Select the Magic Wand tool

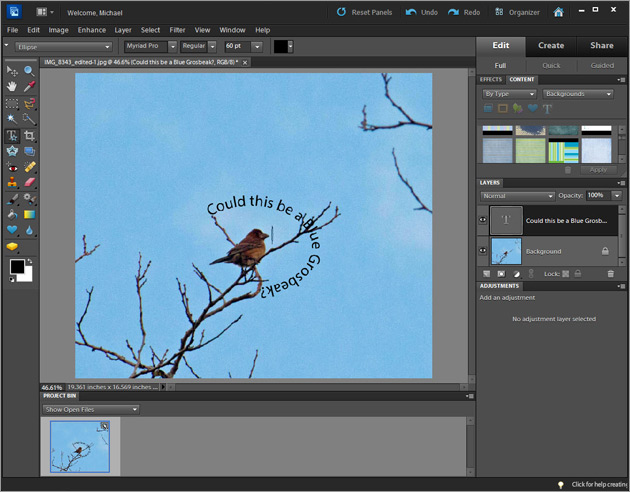point(12,119)
